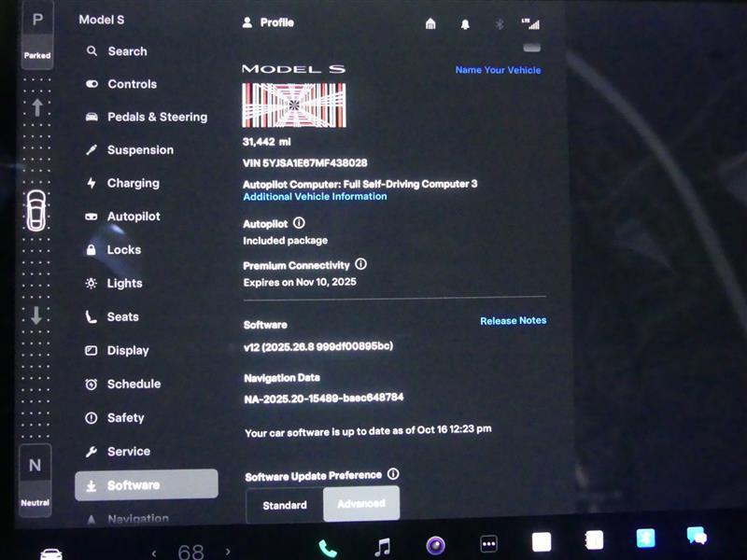Viewport: 747px width, 560px height.
Task: Switch to Standard software update preference
Action: (x=283, y=504)
